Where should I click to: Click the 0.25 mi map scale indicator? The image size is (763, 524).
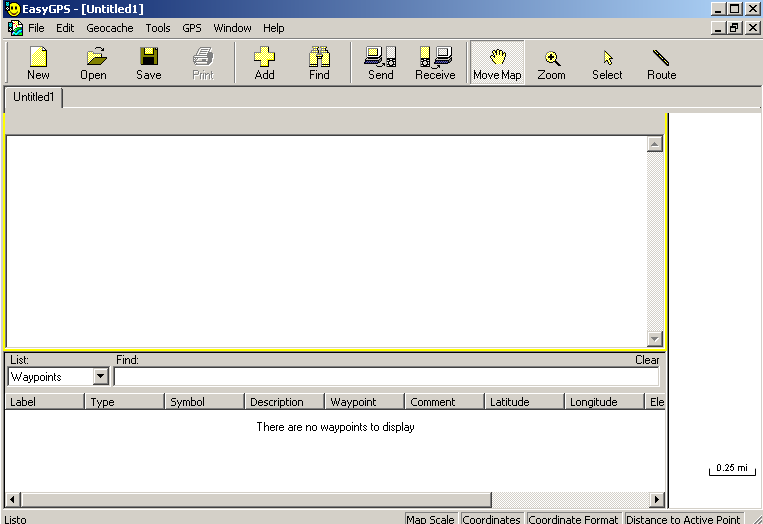click(732, 469)
